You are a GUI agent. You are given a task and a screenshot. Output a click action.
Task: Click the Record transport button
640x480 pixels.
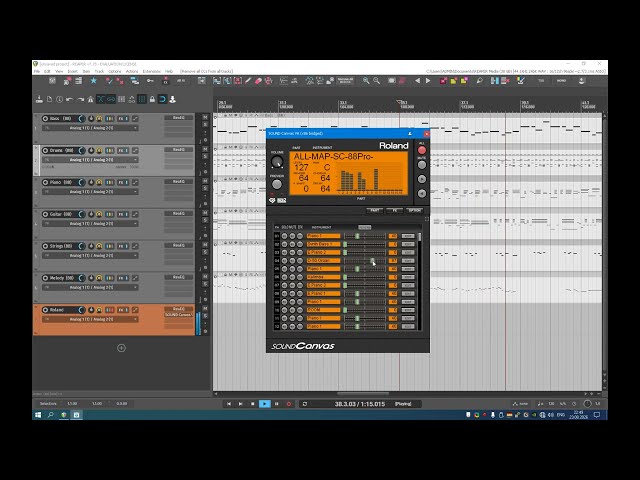[x=289, y=404]
